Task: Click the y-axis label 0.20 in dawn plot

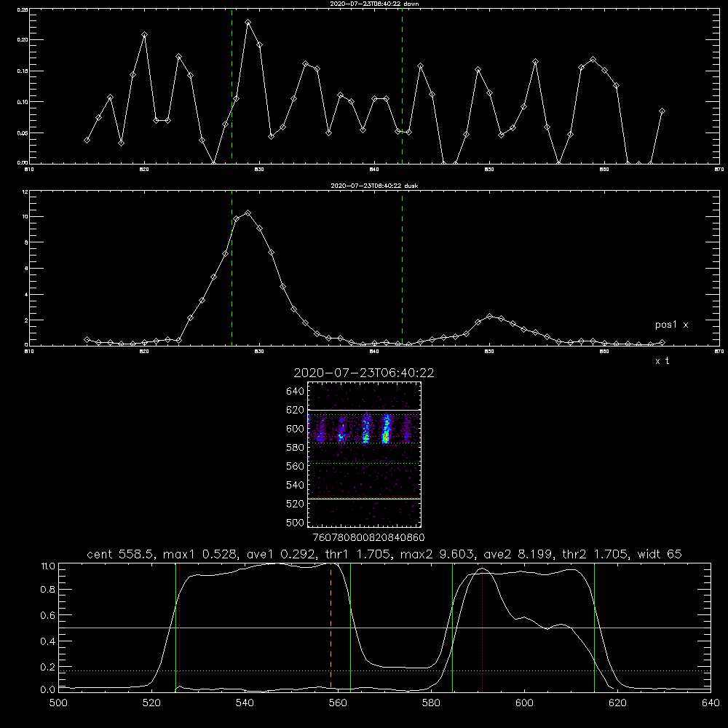Action: pyautogui.click(x=23, y=40)
